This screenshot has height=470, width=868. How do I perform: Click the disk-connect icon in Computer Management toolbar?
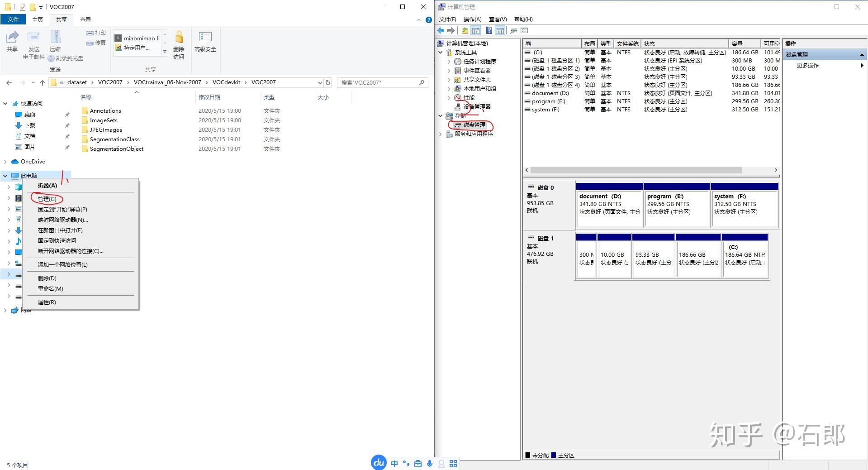pyautogui.click(x=513, y=31)
